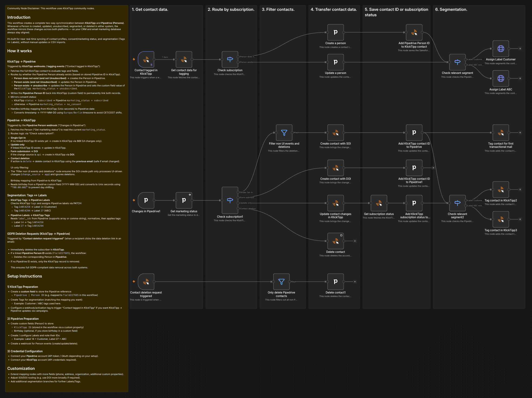Click the plus button after Delete contact1
The image size is (532, 398).
tap(355, 282)
